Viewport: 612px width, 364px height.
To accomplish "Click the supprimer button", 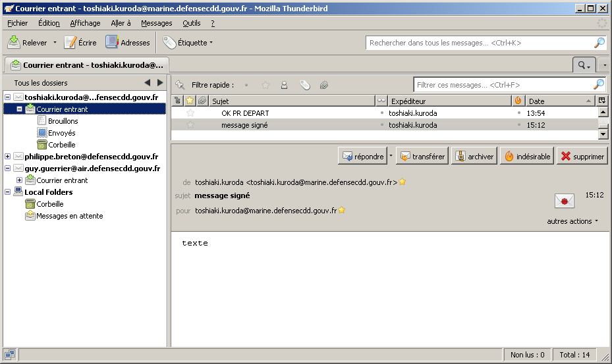I will [582, 157].
